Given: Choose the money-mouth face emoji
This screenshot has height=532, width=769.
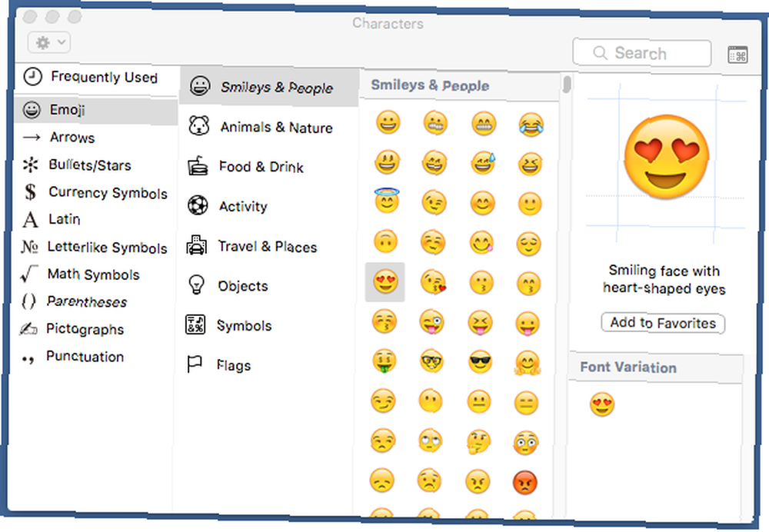Looking at the screenshot, I should 384,362.
